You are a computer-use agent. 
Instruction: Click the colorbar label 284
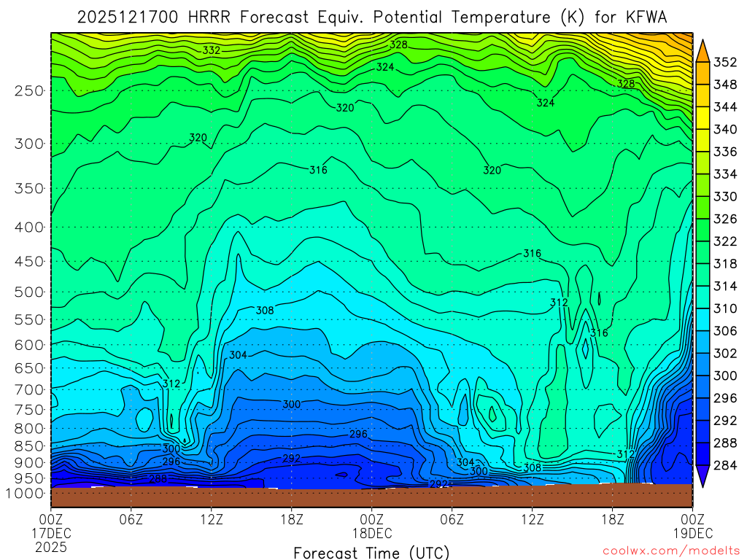[725, 464]
